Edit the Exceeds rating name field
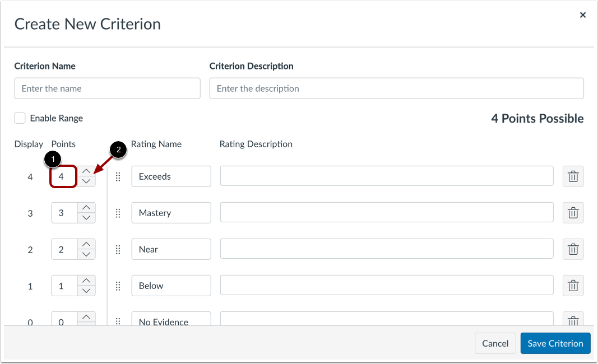 (171, 176)
